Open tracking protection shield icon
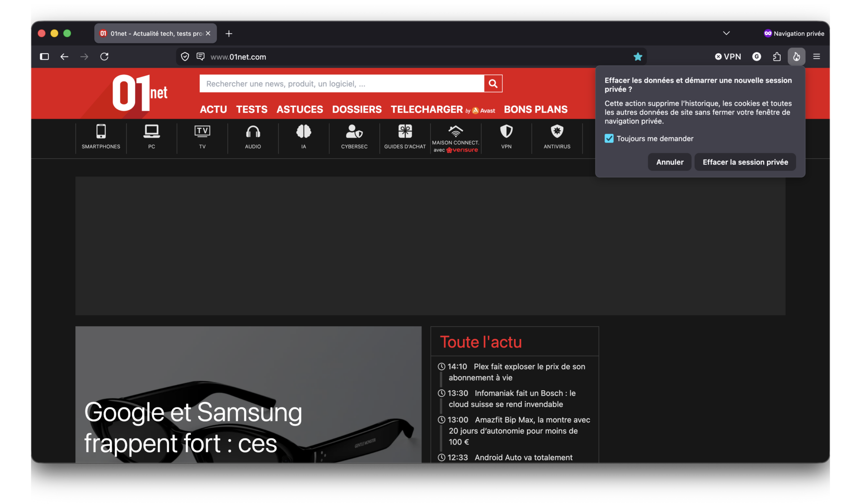Image resolution: width=861 pixels, height=504 pixels. pos(185,56)
